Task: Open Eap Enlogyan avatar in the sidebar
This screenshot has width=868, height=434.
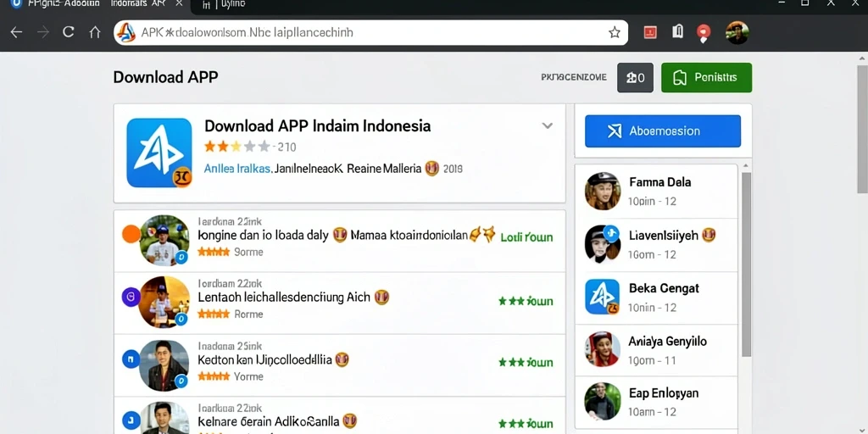Action: 603,401
